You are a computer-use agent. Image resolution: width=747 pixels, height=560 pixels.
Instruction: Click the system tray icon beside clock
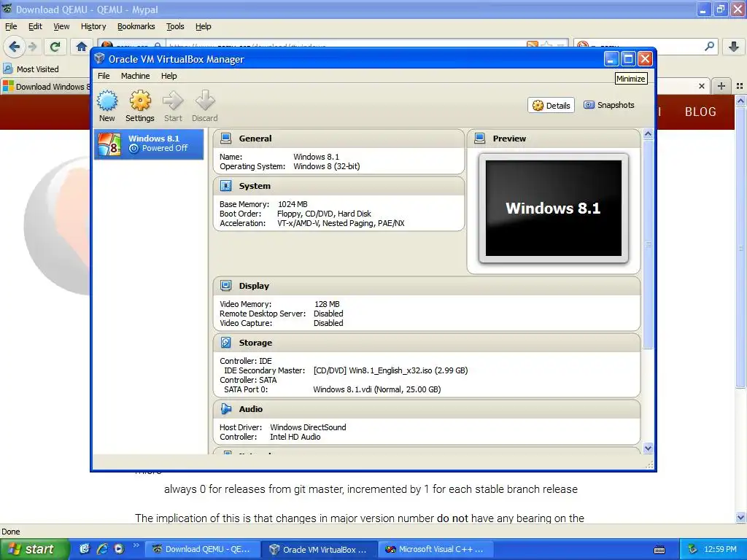tap(693, 549)
